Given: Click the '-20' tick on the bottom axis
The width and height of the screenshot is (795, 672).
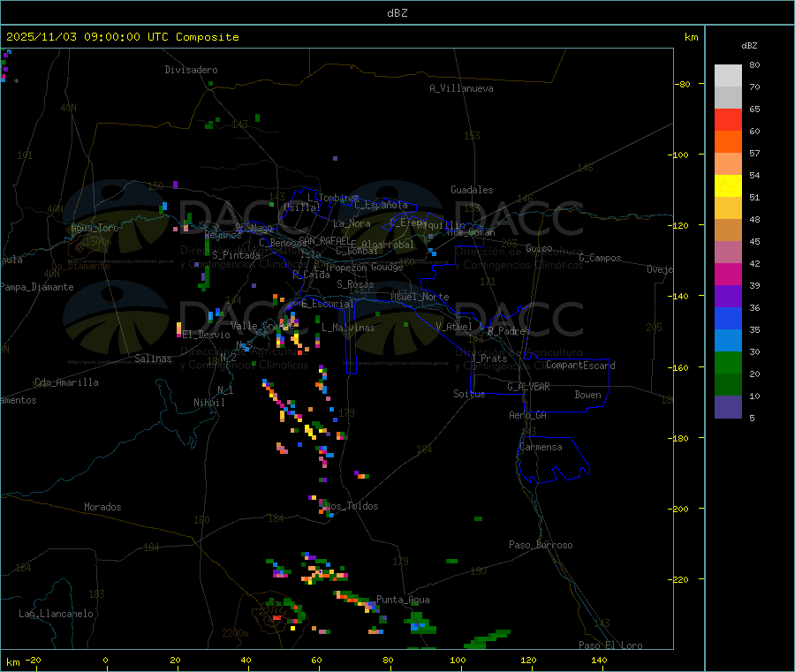Looking at the screenshot, I should tap(33, 660).
